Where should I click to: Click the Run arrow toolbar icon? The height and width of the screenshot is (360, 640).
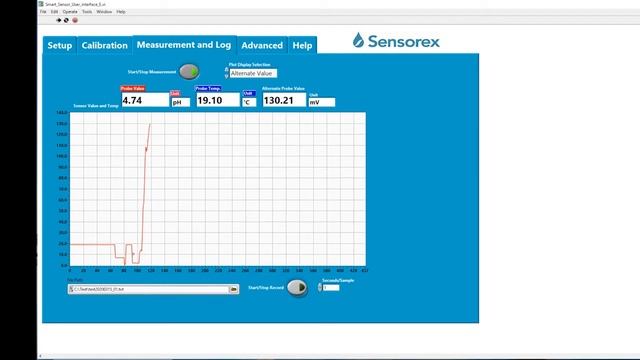pyautogui.click(x=58, y=20)
